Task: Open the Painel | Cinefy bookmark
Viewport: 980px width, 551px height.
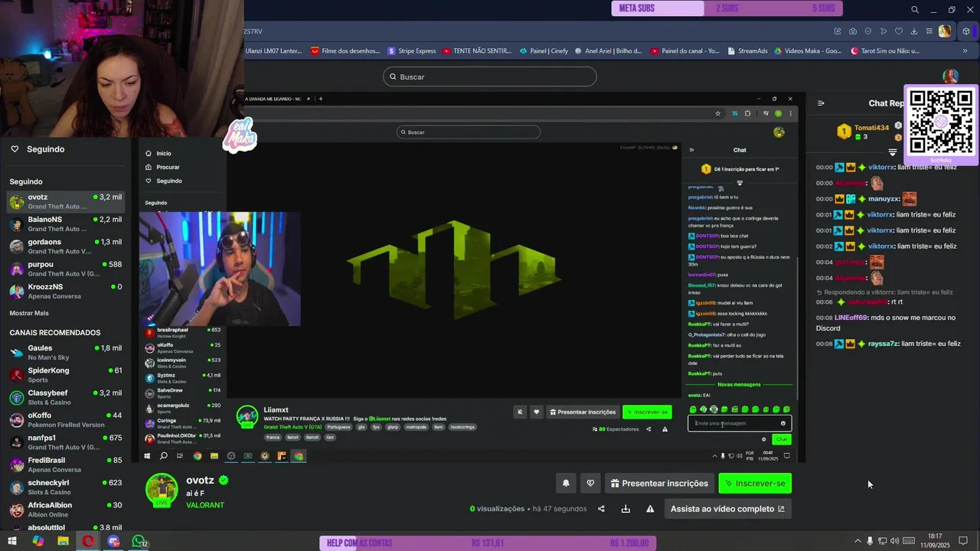Action: (x=544, y=51)
